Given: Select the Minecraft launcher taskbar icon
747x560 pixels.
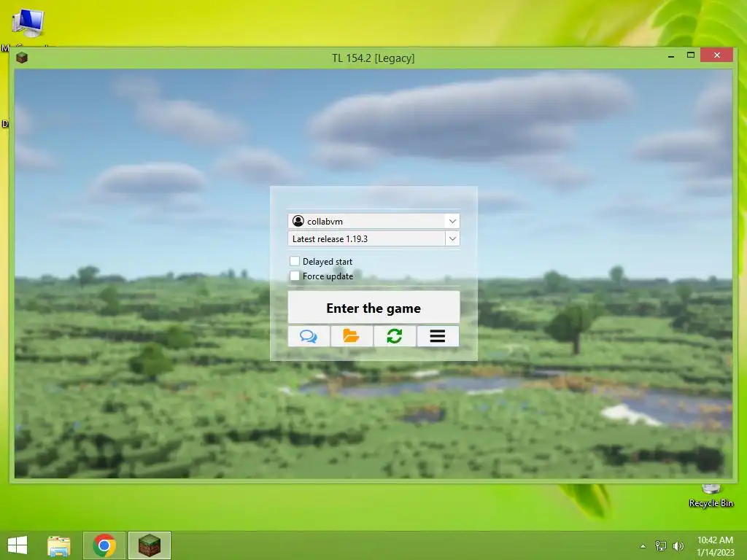Looking at the screenshot, I should click(150, 545).
